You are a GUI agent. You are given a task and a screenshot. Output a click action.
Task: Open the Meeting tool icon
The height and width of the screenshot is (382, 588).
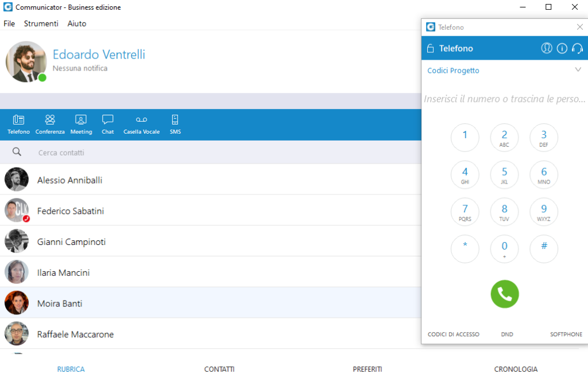81,124
